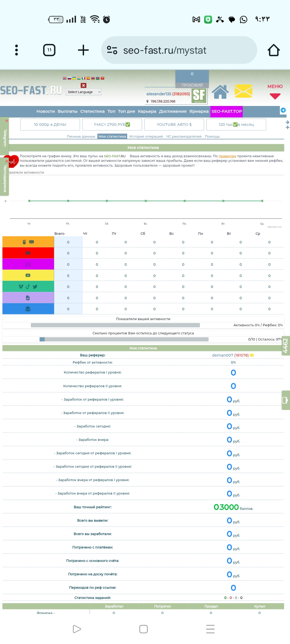Viewport: 290px width, 644px height.
Task: Select the Vietnam flag language icon
Action: (x=102, y=78)
